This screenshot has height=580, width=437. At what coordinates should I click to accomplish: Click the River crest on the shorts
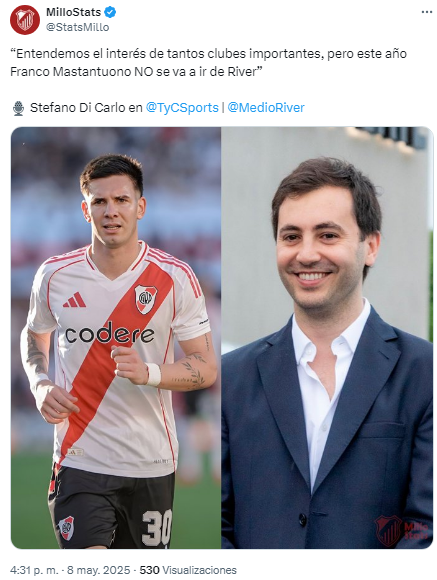[67, 528]
